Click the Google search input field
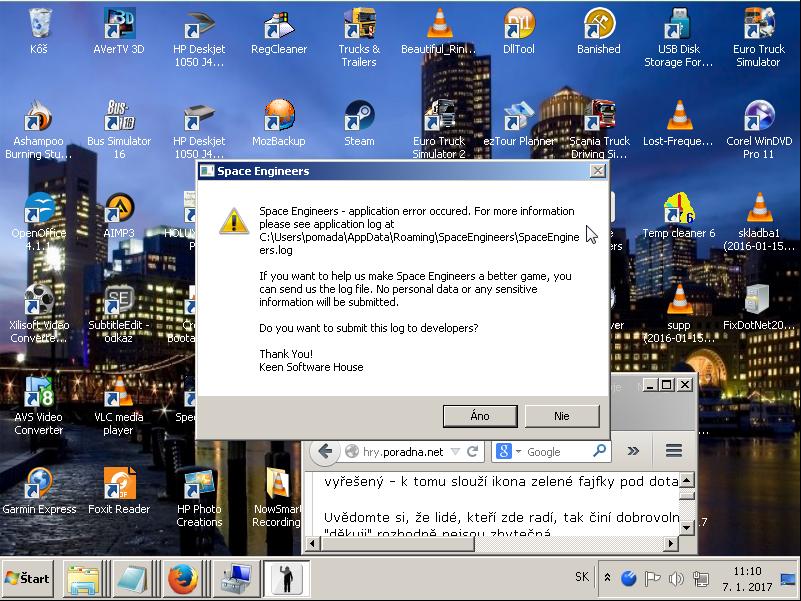The image size is (801, 601). [558, 452]
